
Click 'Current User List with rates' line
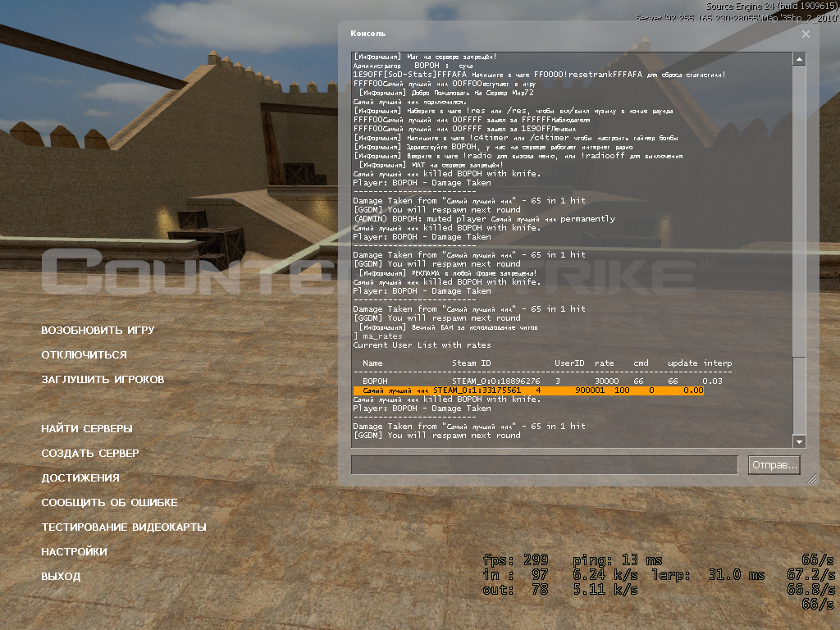422,345
